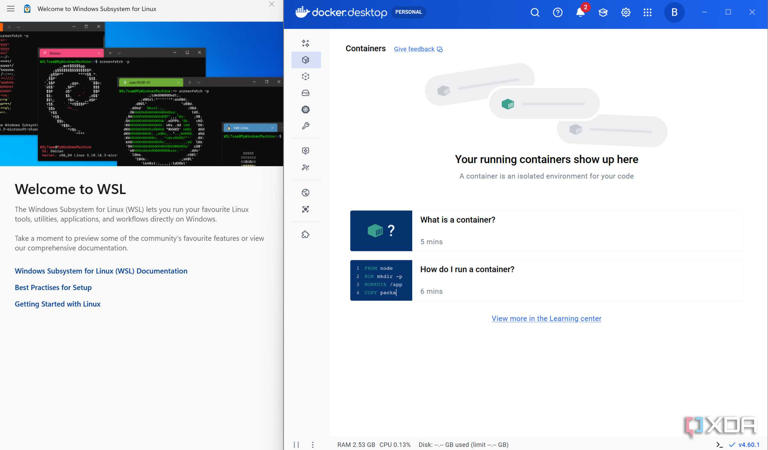
Task: Open Docker Hub globe icon
Action: [x=306, y=193]
